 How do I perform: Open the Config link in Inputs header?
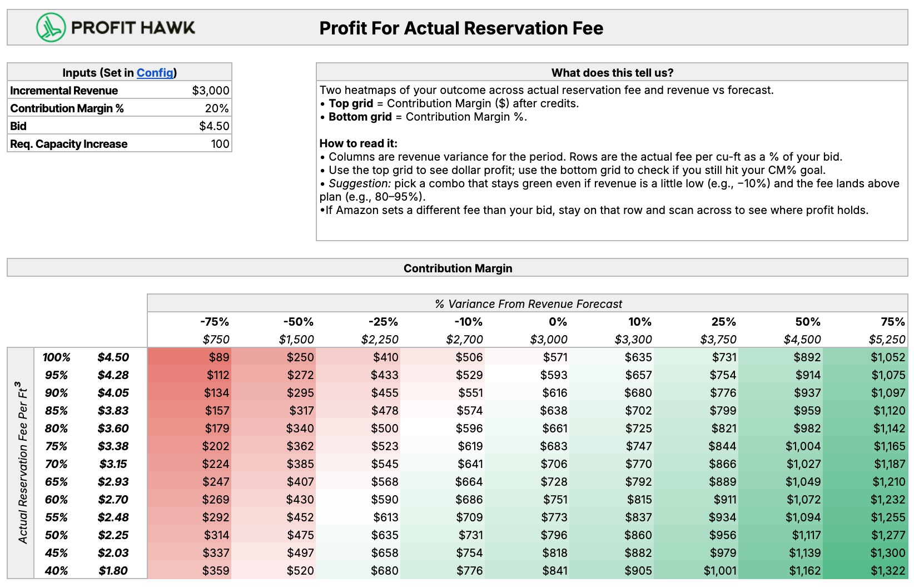155,73
